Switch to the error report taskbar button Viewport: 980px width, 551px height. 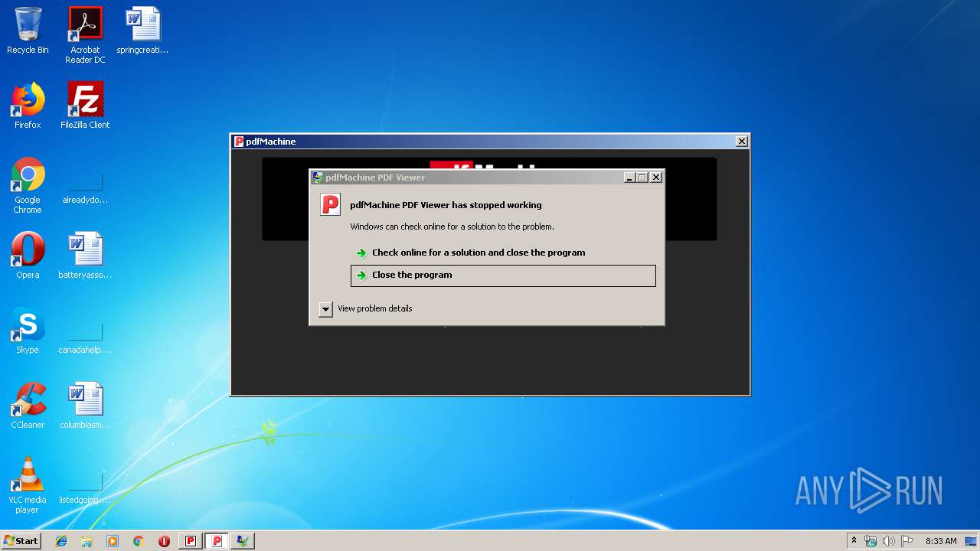[243, 541]
